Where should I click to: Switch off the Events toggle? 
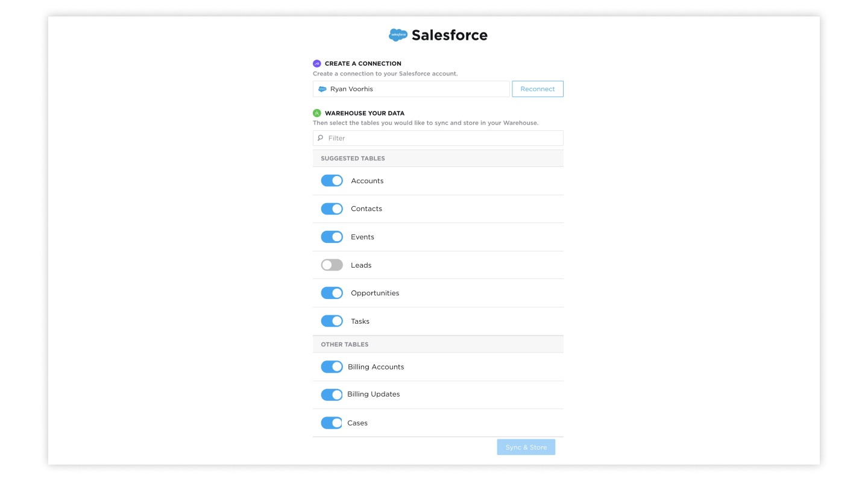point(332,237)
